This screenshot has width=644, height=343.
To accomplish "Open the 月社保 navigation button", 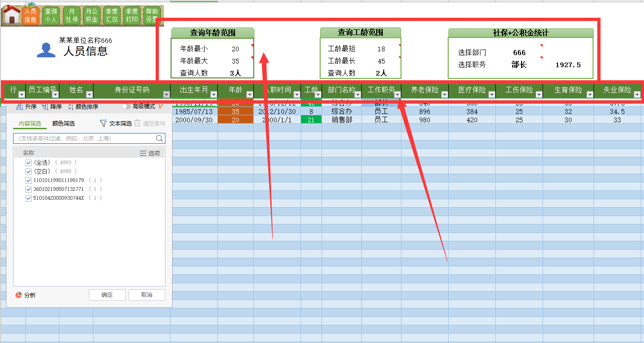I will tap(72, 15).
